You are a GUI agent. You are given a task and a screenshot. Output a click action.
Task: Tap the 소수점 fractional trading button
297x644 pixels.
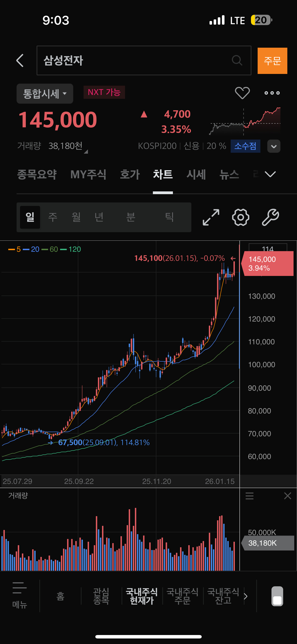click(x=245, y=146)
